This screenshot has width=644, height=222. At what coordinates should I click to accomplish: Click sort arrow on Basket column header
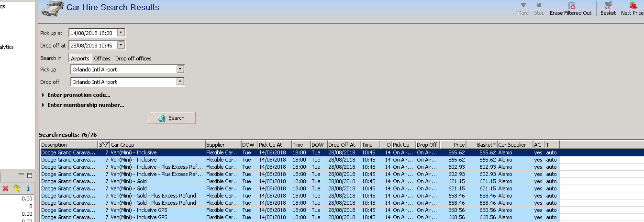494,145
